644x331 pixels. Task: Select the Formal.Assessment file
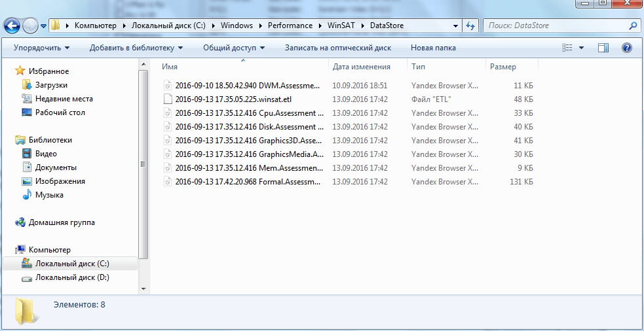click(249, 182)
